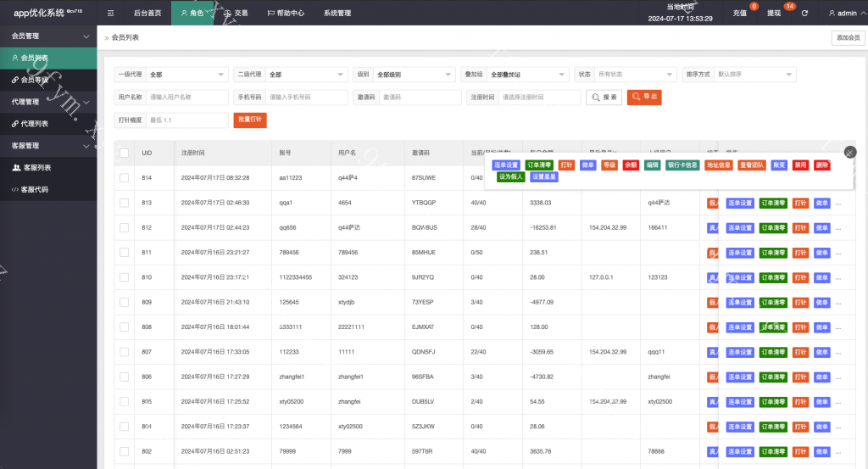Open the 一级代理 dropdown

[x=186, y=74]
